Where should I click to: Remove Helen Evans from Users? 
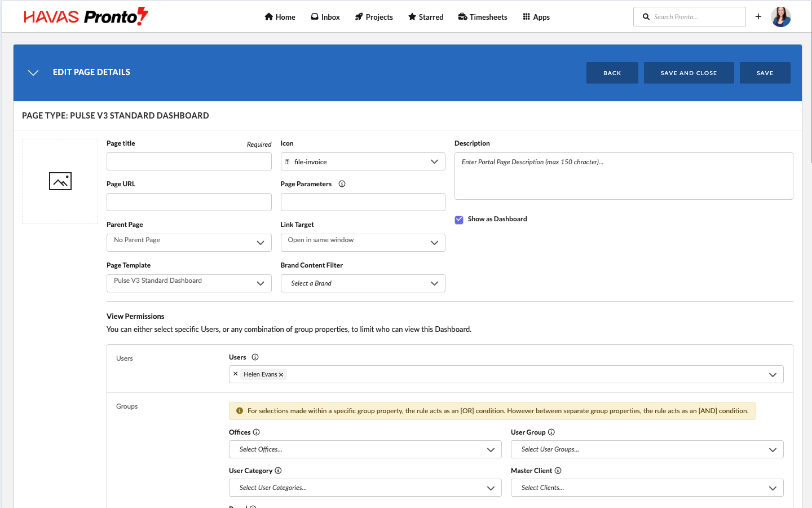281,375
